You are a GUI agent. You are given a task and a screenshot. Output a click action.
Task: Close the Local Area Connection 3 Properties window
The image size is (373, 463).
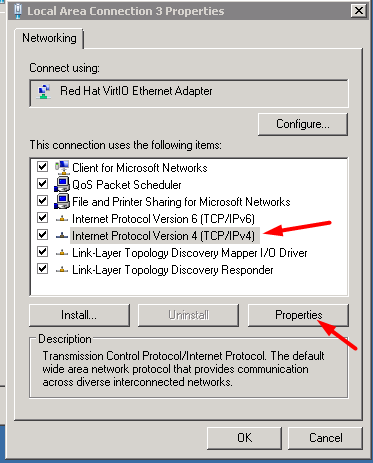[x=358, y=11]
